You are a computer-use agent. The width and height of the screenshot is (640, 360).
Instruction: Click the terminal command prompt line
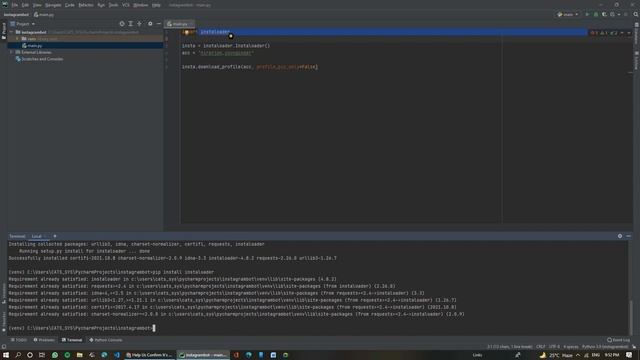(82, 328)
